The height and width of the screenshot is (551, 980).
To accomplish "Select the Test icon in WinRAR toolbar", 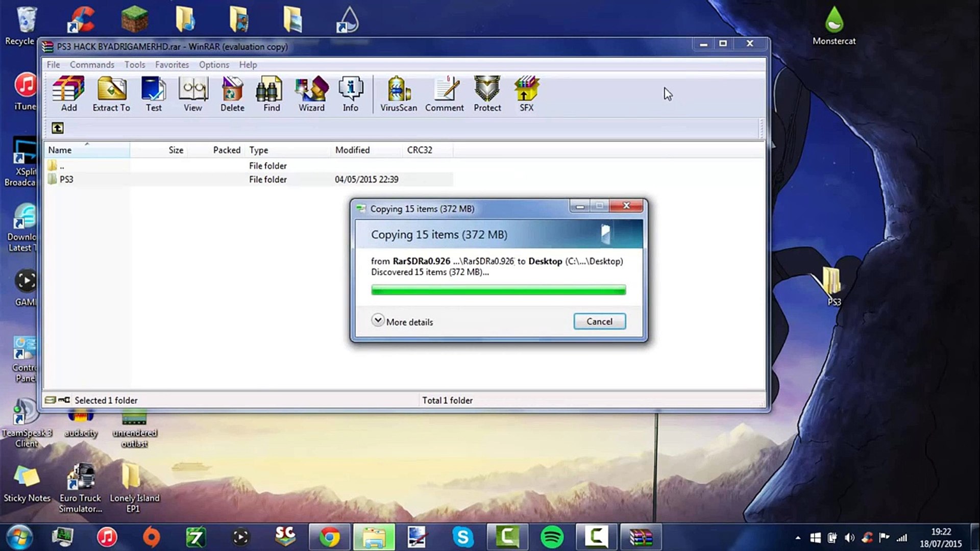I will click(x=153, y=92).
